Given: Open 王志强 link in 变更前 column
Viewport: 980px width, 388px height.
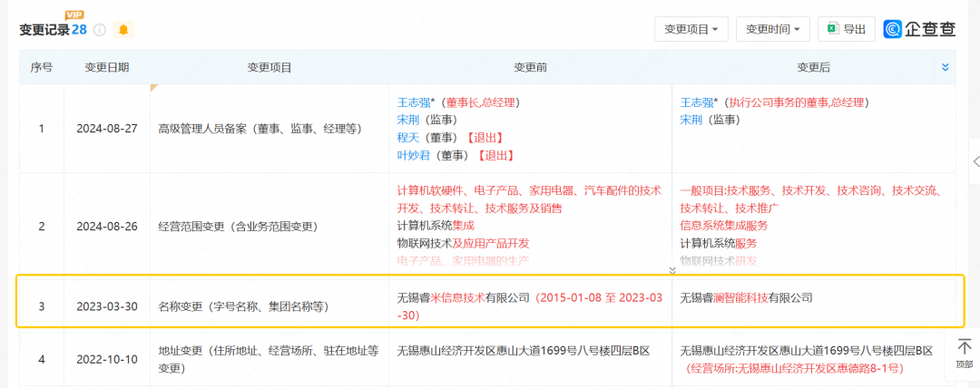Looking at the screenshot, I should coord(414,102).
